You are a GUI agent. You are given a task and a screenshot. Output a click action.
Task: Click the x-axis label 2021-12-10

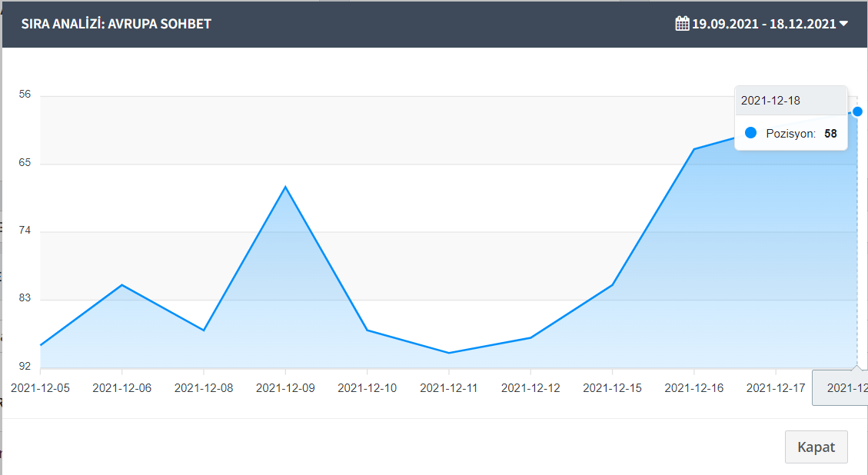coord(367,388)
